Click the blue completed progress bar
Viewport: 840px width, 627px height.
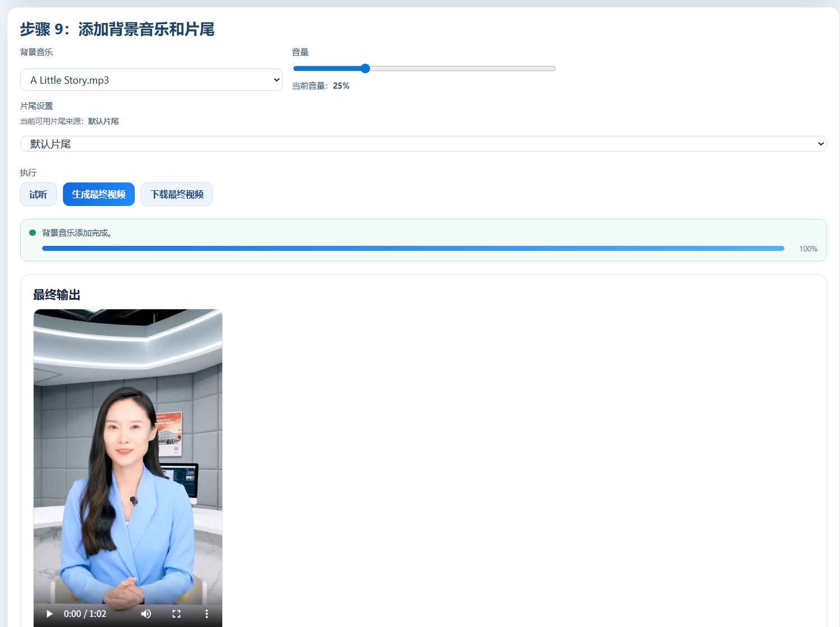413,248
